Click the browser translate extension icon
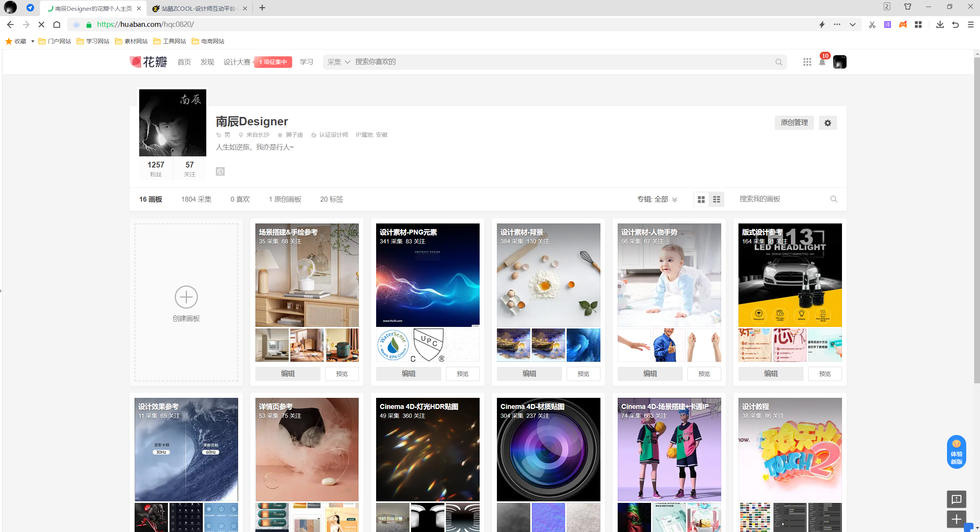Viewport: 980px width, 532px height. (x=888, y=25)
